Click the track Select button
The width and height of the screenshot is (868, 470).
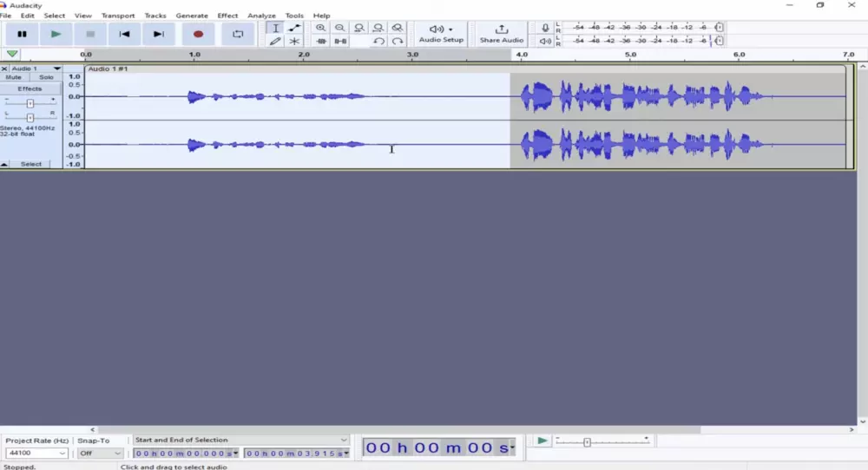coord(31,164)
